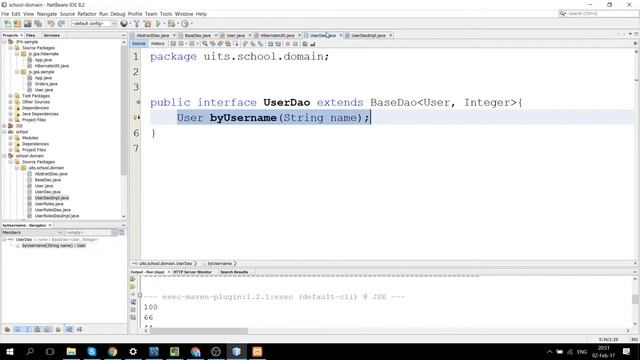This screenshot has height=360, width=640.
Task: Open Skype from the taskbar
Action: [91, 351]
